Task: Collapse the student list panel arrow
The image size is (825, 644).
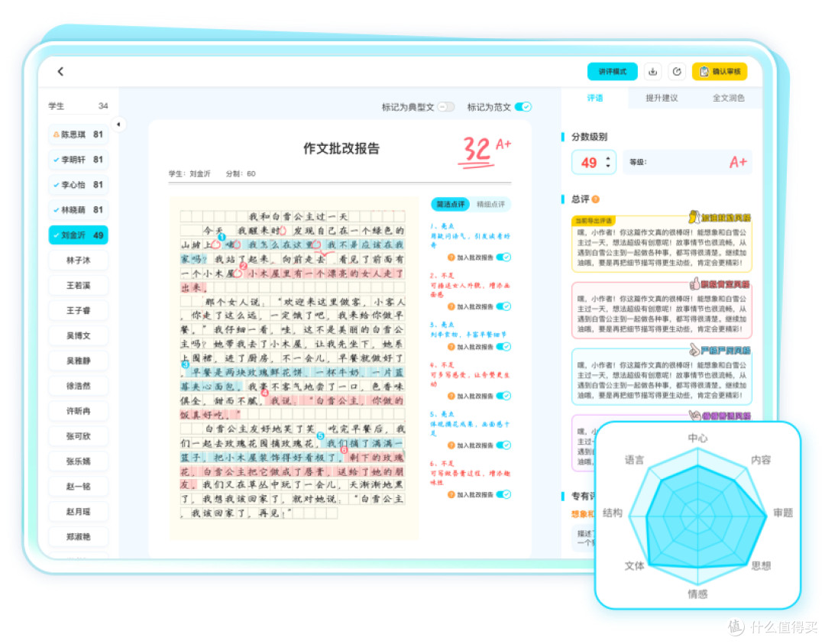Action: pyautogui.click(x=118, y=125)
